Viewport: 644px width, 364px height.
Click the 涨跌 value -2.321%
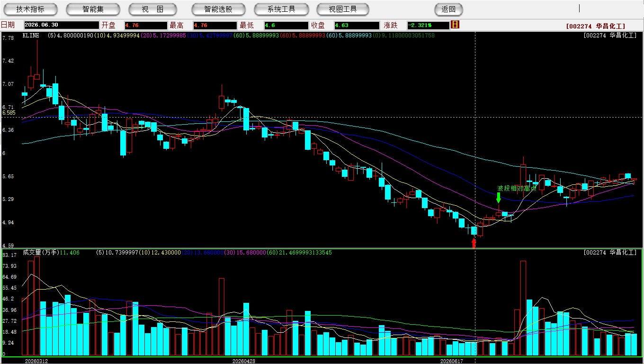(428, 25)
